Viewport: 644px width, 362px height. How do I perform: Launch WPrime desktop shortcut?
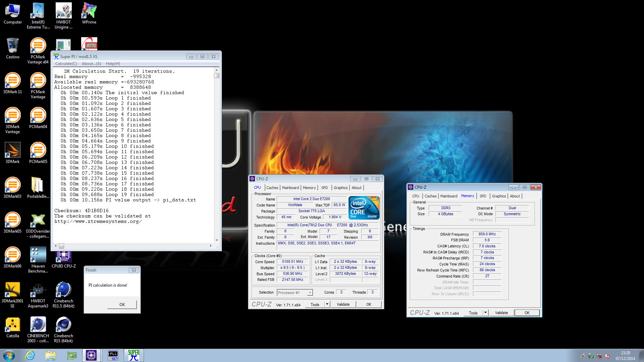(89, 14)
